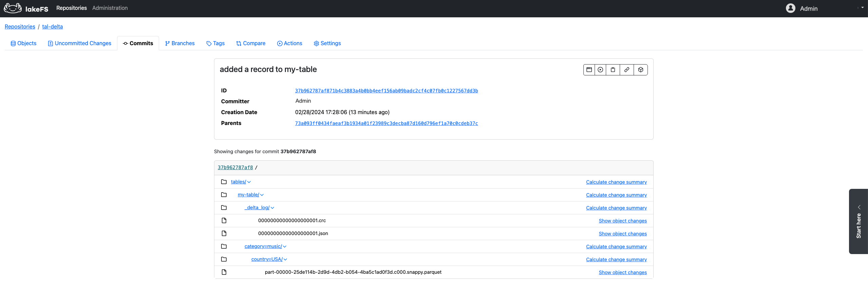Click the browser window icon button in commit toolbar

click(x=589, y=70)
